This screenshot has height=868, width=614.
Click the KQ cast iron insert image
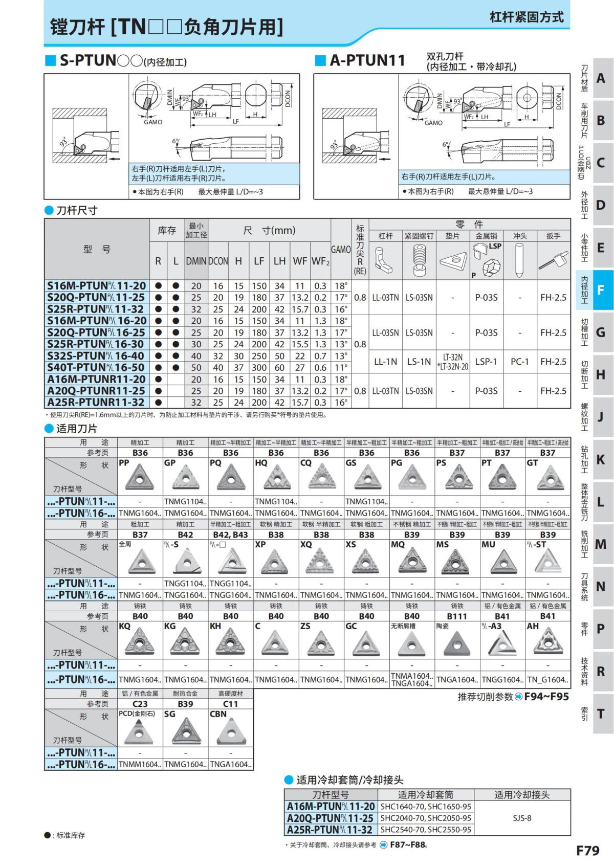pos(140,641)
